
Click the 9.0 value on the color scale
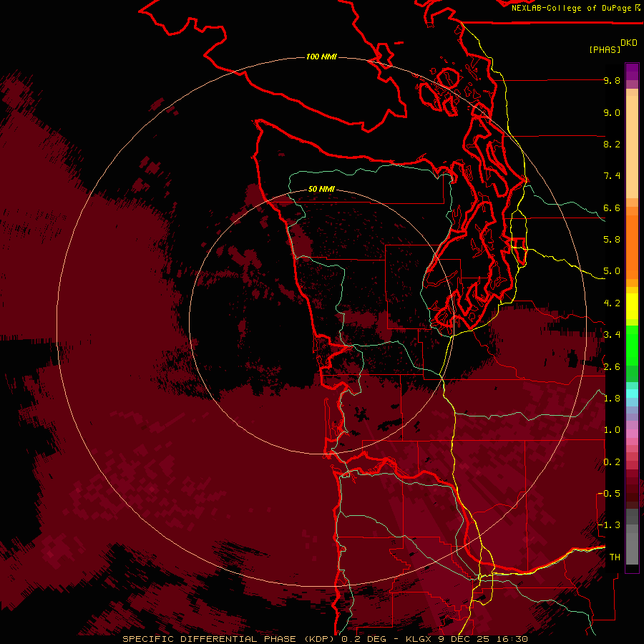[612, 112]
